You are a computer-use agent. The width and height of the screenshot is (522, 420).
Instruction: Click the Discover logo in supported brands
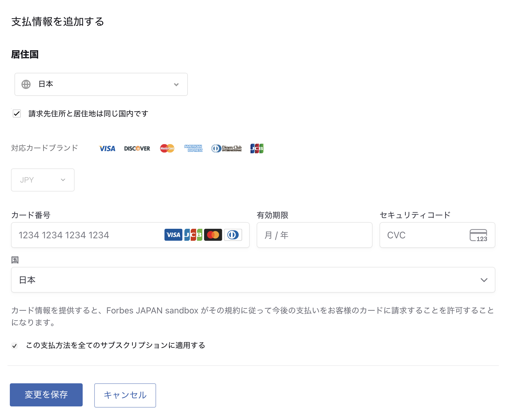(137, 148)
